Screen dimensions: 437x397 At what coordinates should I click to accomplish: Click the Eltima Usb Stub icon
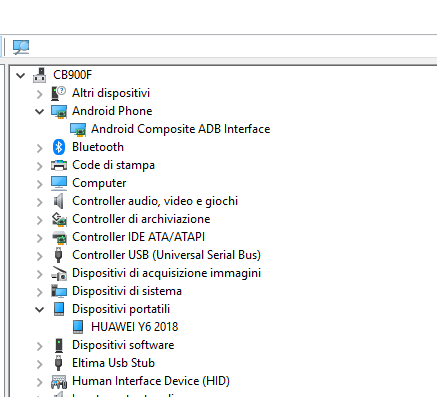pyautogui.click(x=58, y=363)
